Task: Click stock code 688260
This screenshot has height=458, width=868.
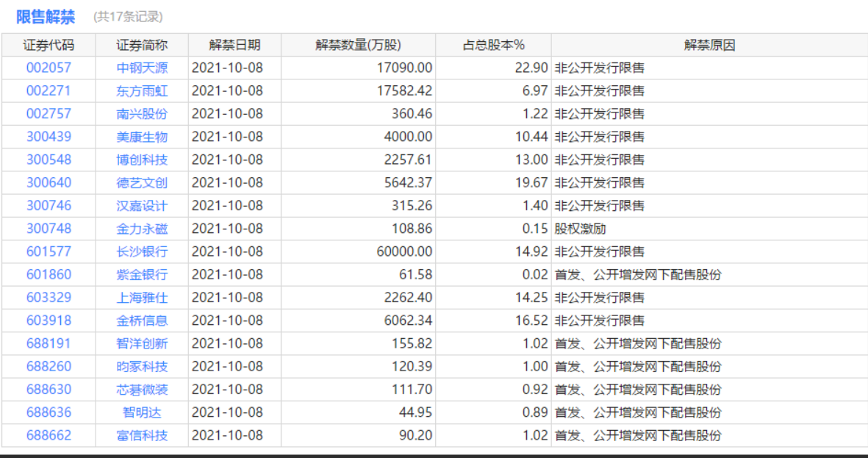Action: point(49,366)
